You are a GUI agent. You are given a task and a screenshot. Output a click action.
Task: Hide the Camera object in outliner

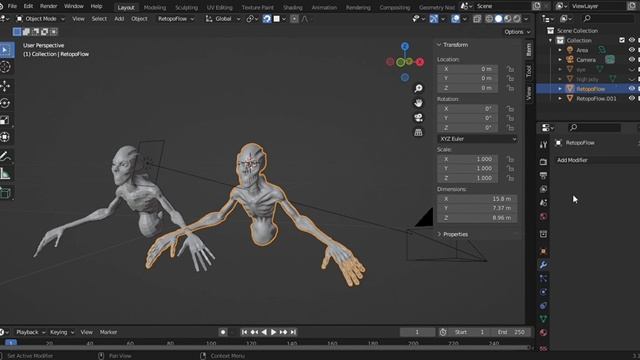click(632, 60)
